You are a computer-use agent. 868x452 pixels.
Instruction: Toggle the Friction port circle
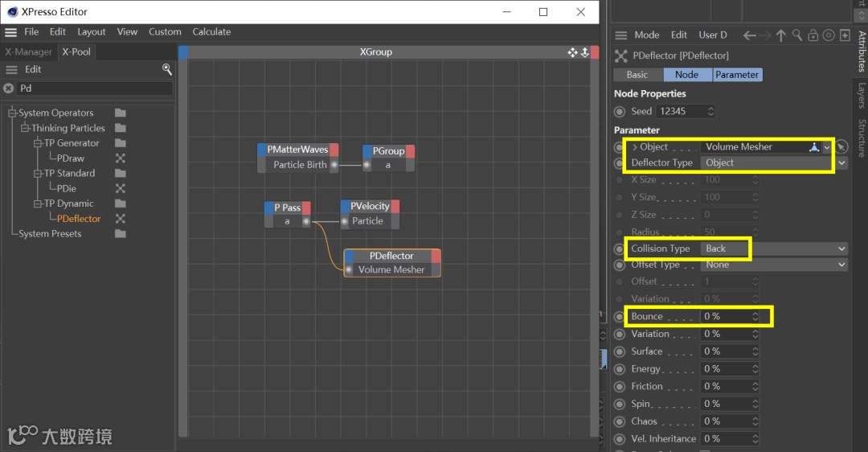pyautogui.click(x=620, y=387)
